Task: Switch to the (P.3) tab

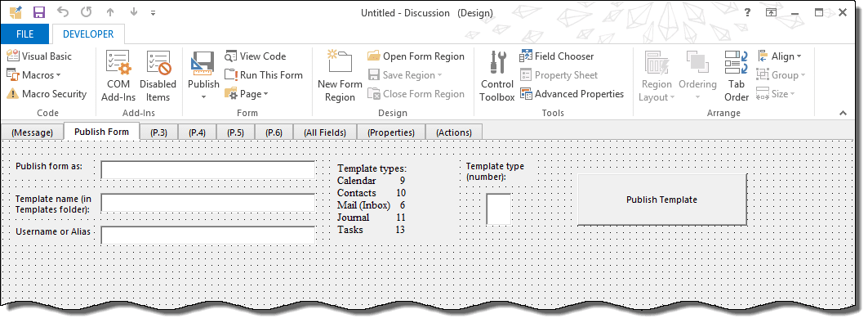Action: click(158, 132)
